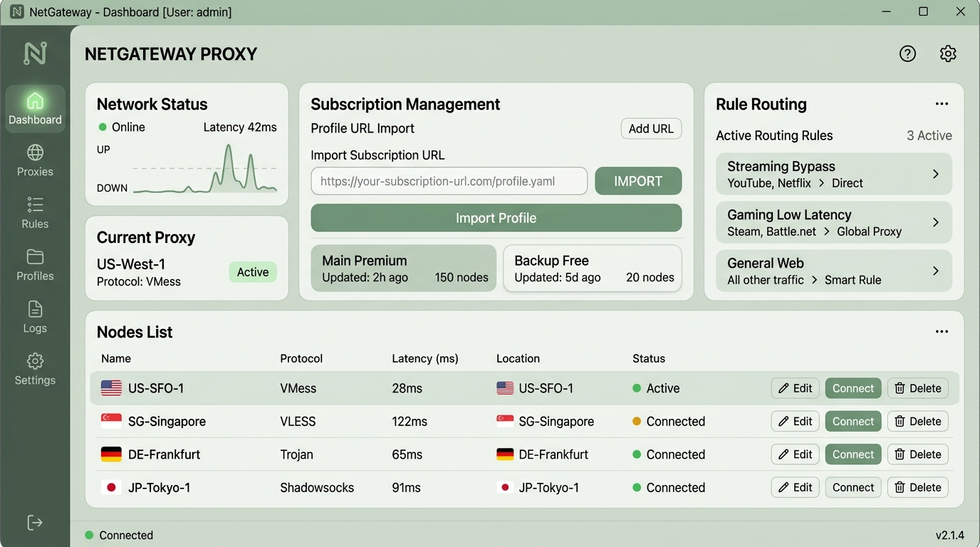The image size is (980, 547).
Task: Click the Import Profile button
Action: (496, 218)
